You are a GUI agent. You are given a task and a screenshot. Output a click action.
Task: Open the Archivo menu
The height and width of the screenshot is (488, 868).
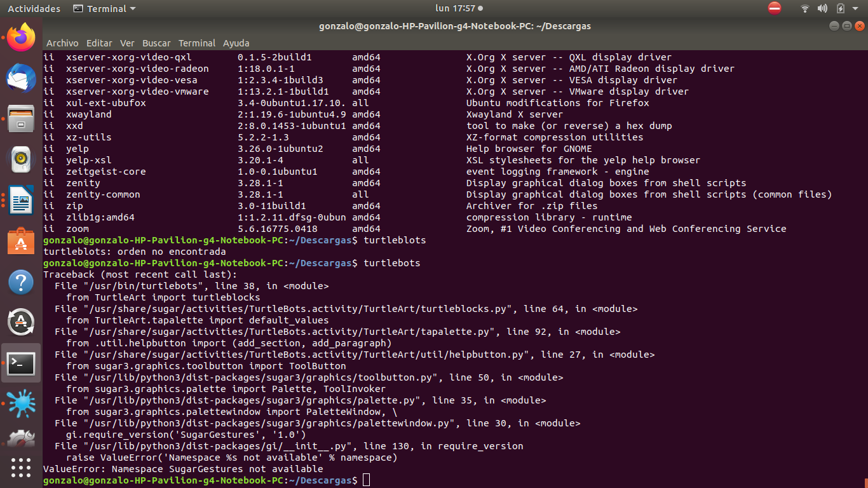(62, 43)
